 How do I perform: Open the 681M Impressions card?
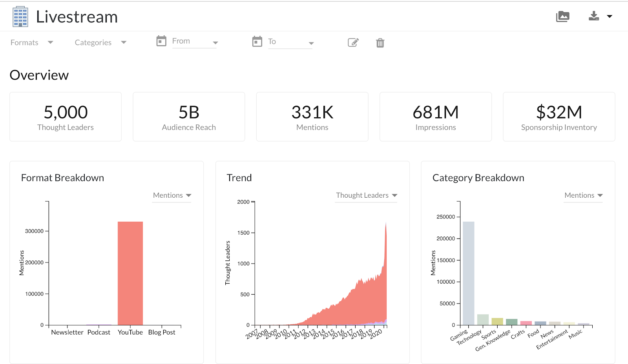coord(436,117)
